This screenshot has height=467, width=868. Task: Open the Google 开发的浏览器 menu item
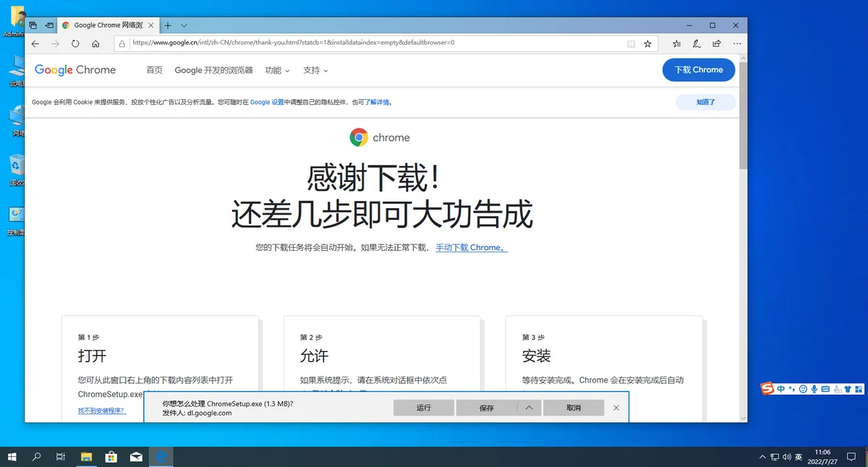(x=213, y=70)
